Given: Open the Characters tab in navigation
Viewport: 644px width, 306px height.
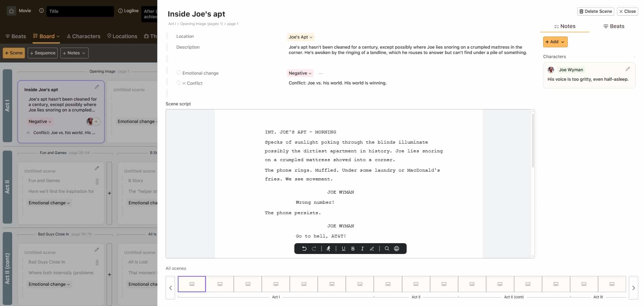Looking at the screenshot, I should click(x=83, y=36).
